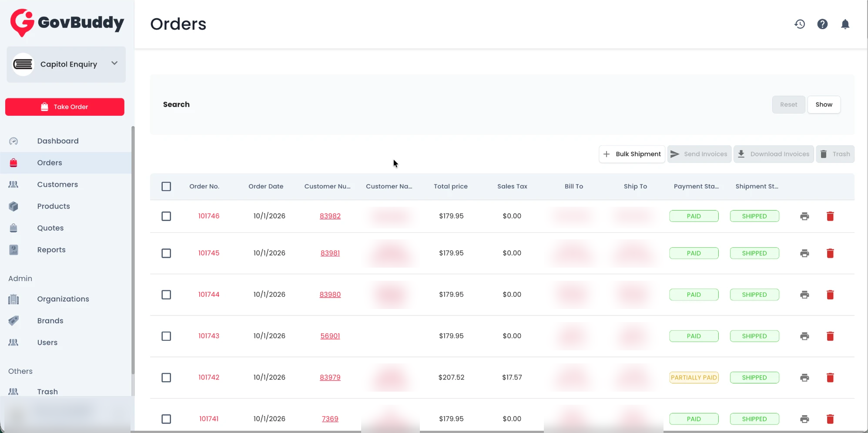Expand the Capitol Enquiry organization dropdown

[66, 64]
